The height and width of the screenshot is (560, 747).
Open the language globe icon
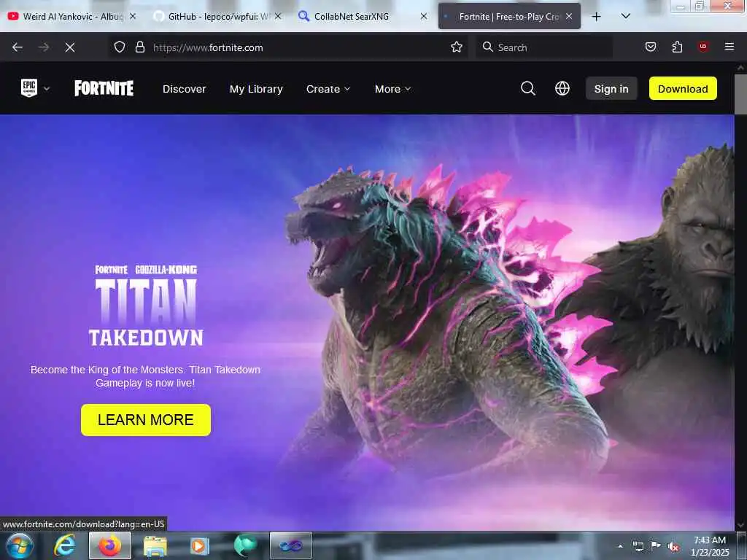562,88
